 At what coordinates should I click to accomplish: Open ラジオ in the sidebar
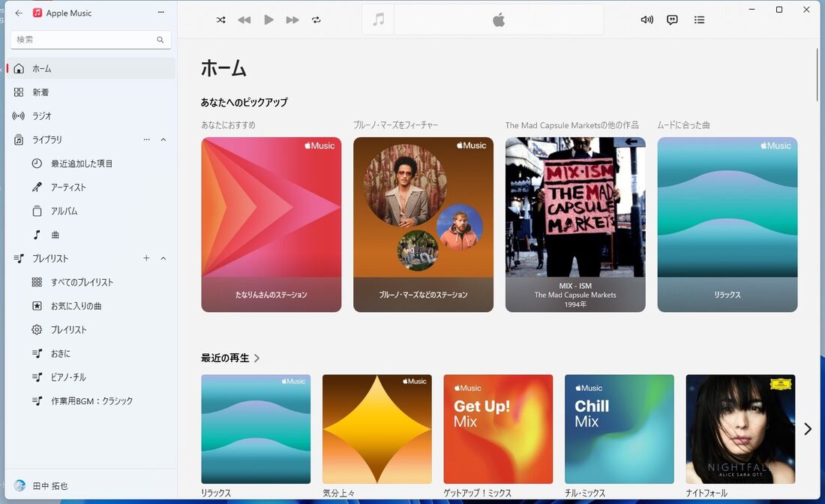click(x=91, y=115)
